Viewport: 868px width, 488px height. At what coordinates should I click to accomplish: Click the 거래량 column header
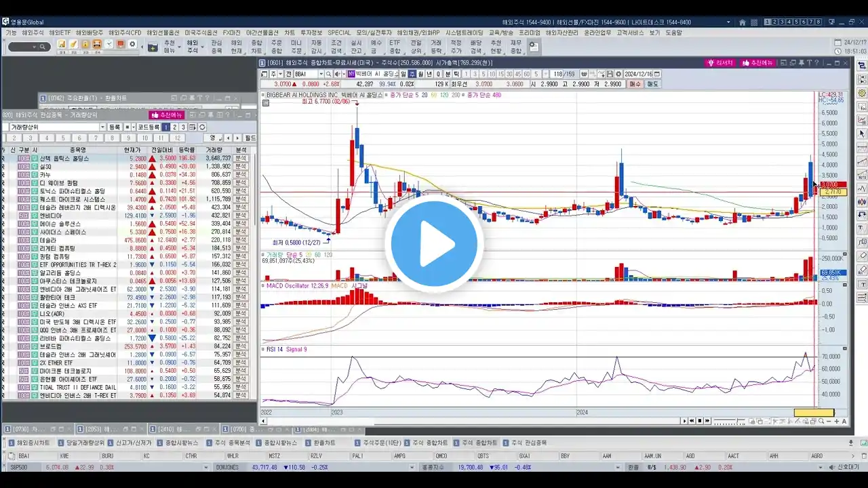point(214,150)
